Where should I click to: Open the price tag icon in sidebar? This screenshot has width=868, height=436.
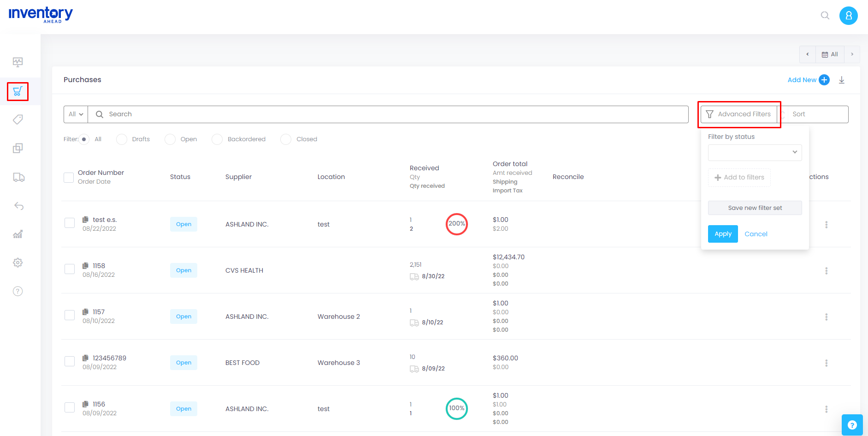(18, 119)
